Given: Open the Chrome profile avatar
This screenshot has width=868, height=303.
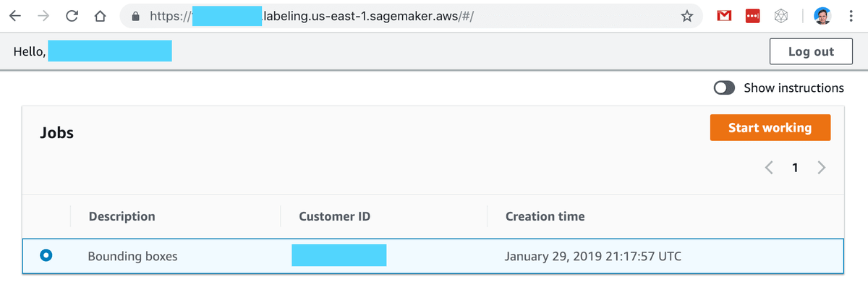Looking at the screenshot, I should 821,16.
